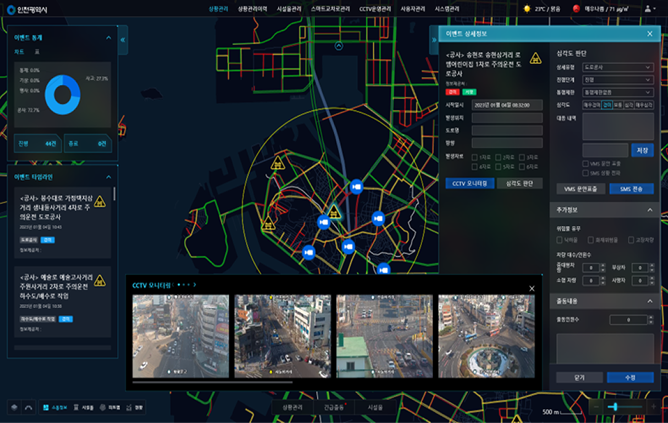668x423 pixels.
Task: Enable the SMS checkbox under response field
Action: point(585,173)
